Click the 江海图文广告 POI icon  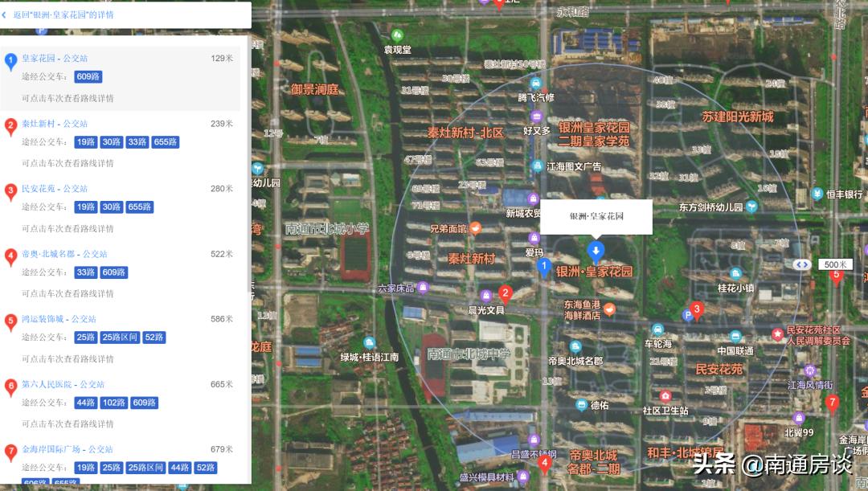click(537, 166)
